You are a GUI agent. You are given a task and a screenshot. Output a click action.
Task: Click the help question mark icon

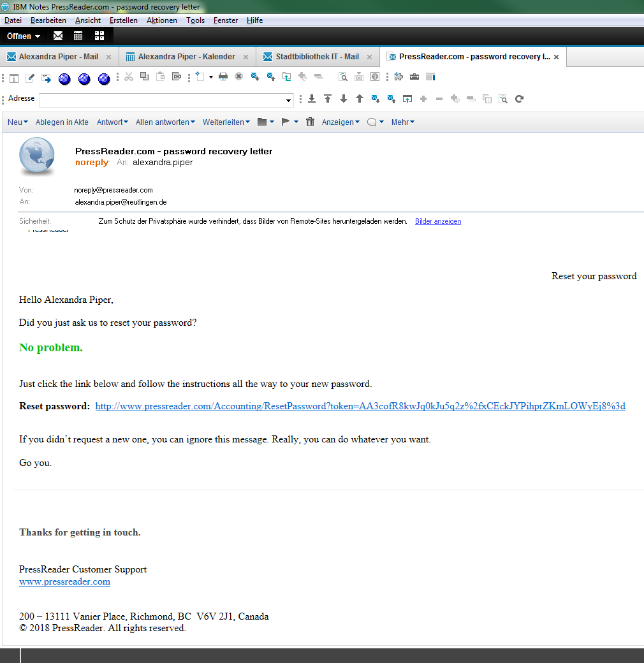[375, 77]
